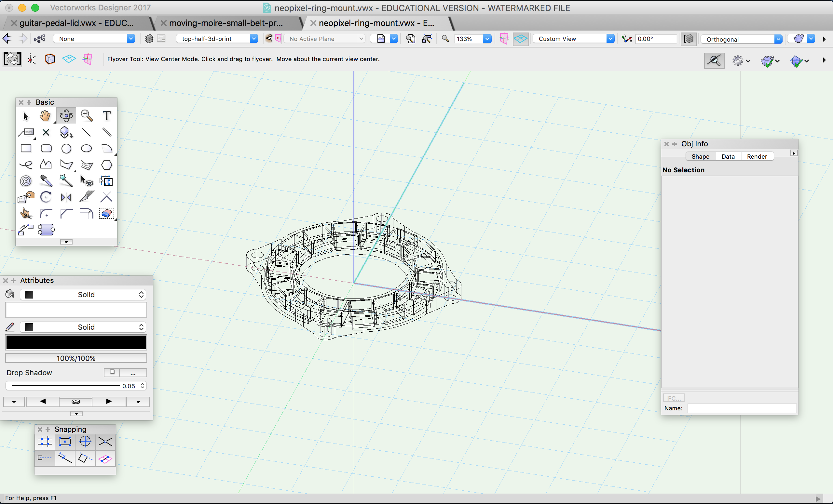Click the Drop Shadow settings ellipsis button
Screen dimensions: 833x504
[133, 372]
